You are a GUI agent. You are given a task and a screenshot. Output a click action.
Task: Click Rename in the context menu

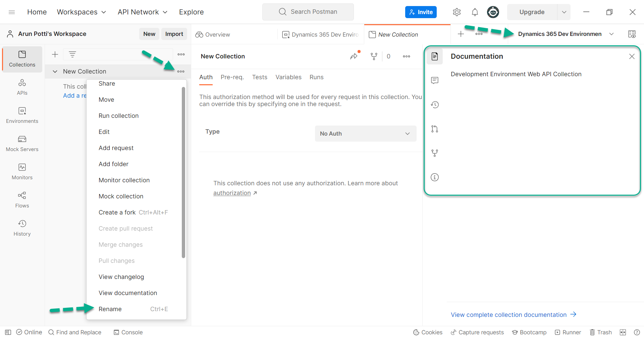tap(110, 309)
